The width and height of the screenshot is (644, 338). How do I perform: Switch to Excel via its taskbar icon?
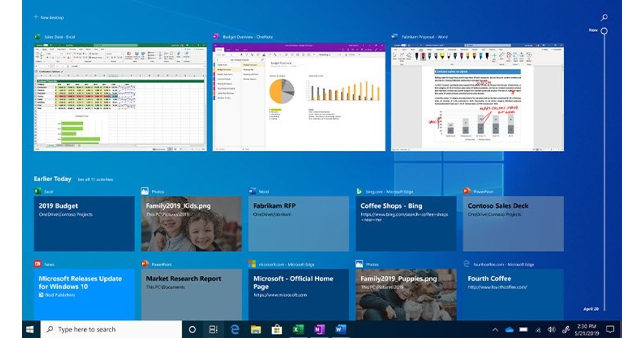(x=298, y=329)
